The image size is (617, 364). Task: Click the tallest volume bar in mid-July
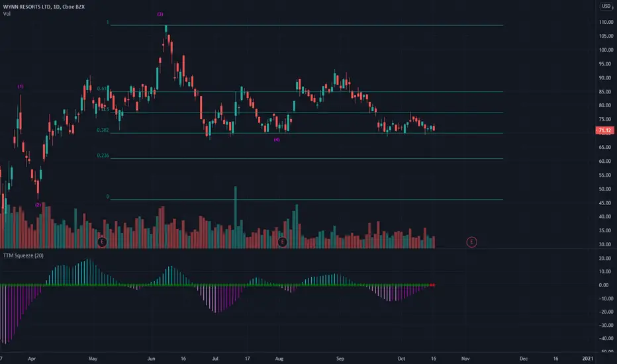[236, 217]
